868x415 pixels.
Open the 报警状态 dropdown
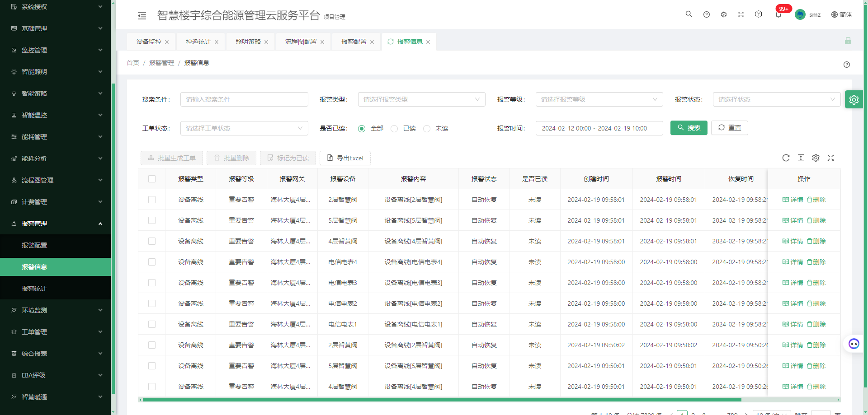(777, 99)
